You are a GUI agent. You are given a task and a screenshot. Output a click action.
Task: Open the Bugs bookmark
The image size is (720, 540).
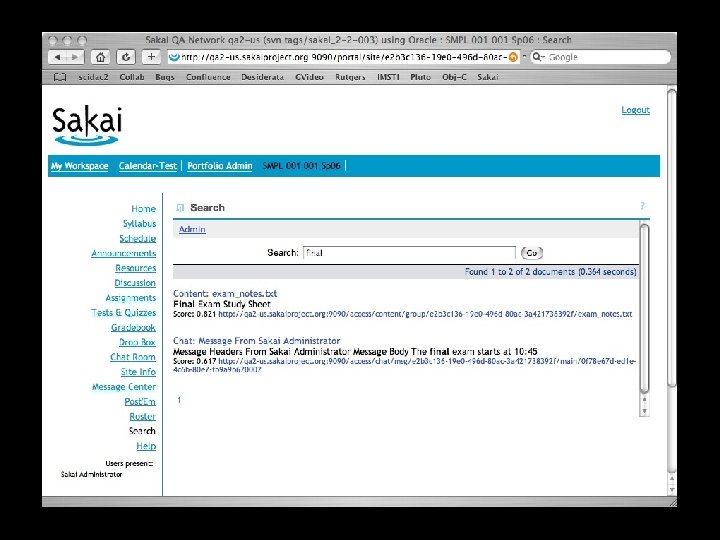click(x=165, y=77)
